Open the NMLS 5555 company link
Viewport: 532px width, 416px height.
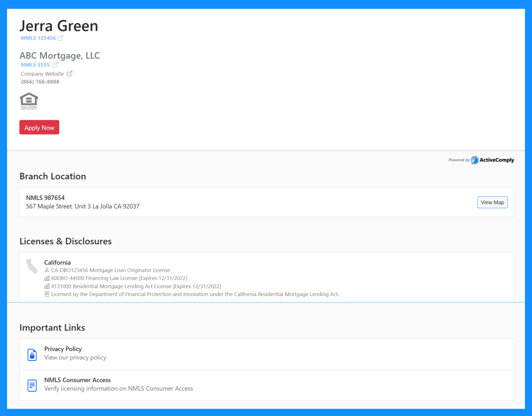click(x=35, y=65)
